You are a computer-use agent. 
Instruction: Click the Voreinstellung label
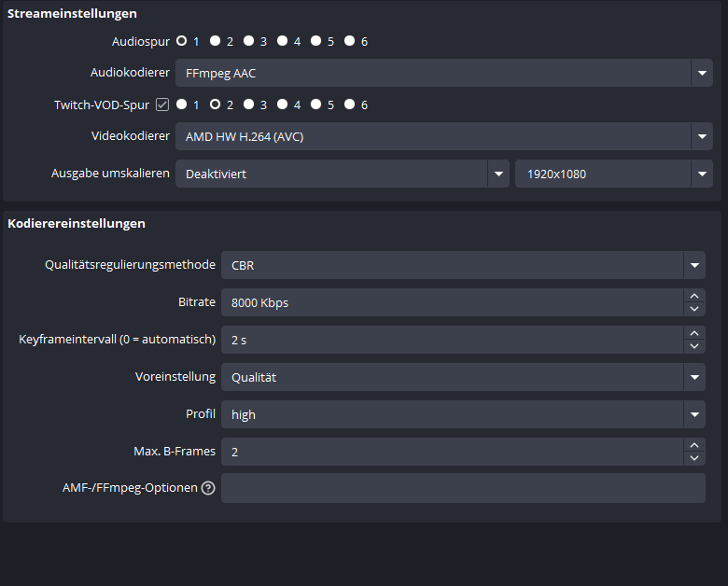tap(175, 377)
